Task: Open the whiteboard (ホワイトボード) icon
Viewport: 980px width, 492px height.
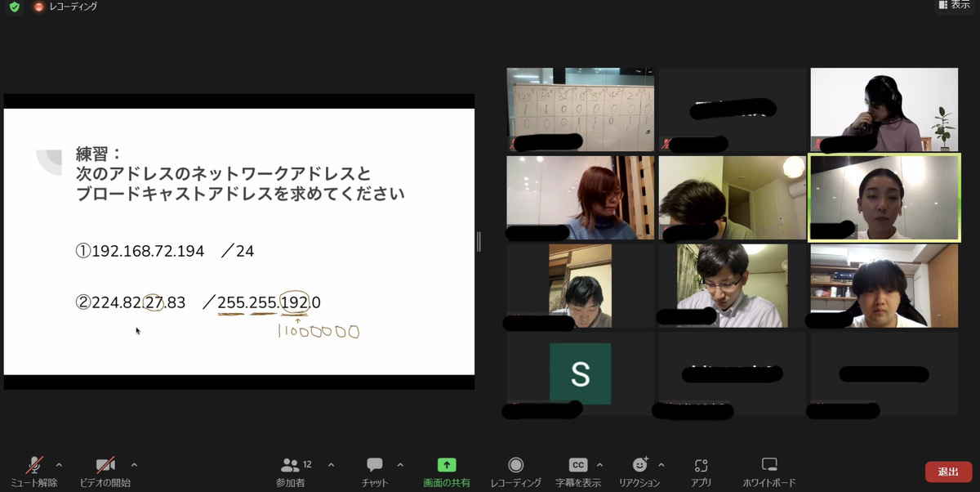Action: pos(769,465)
